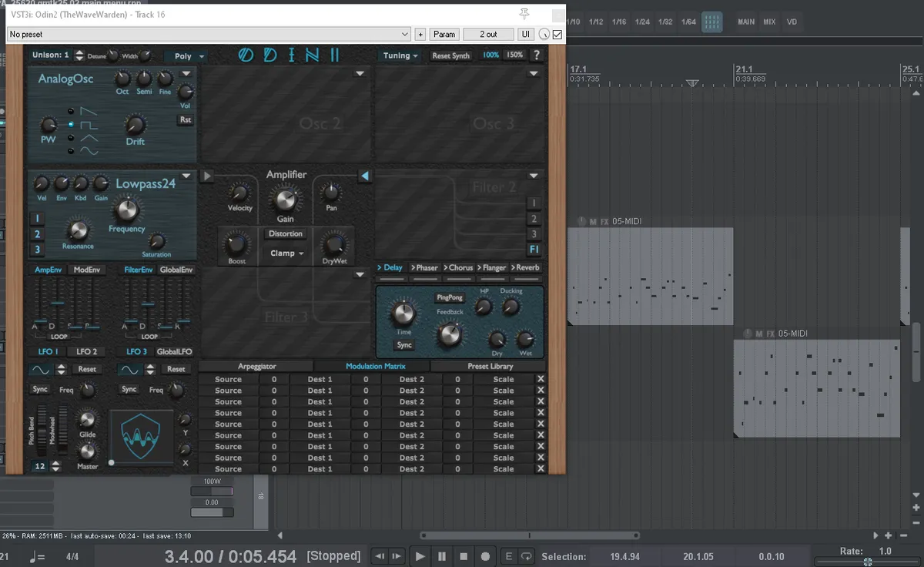Screen dimensions: 924x567
Task: Open the Clamp distortion type dropdown
Action: (x=286, y=253)
